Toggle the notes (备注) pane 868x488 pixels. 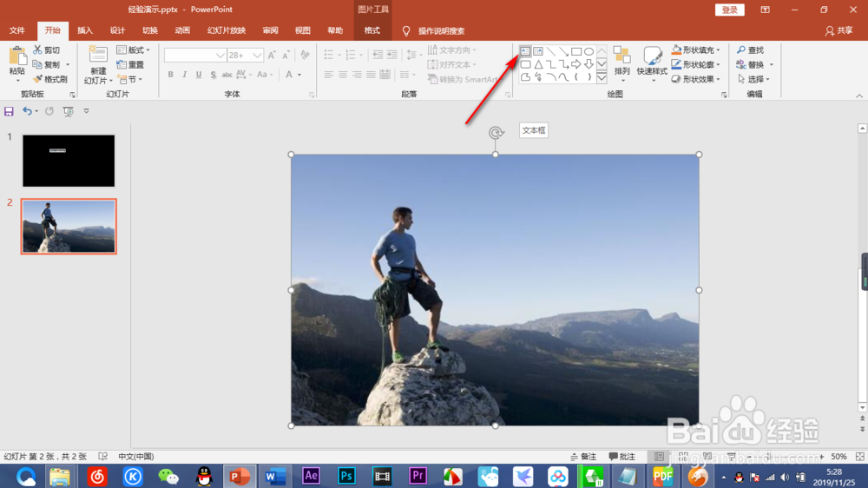tap(583, 457)
